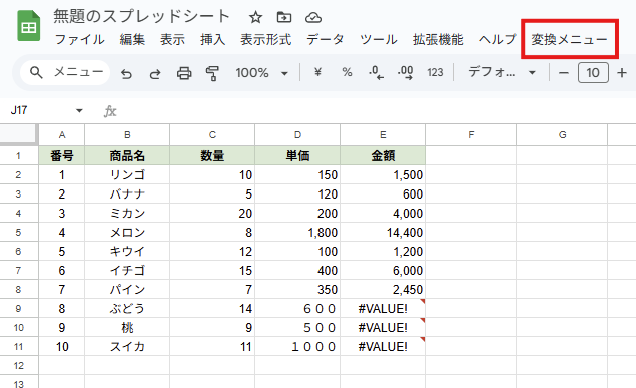Viewport: 636px width, 388px height.
Task: Select the #VALUE! cell in row 9
Action: click(x=383, y=309)
